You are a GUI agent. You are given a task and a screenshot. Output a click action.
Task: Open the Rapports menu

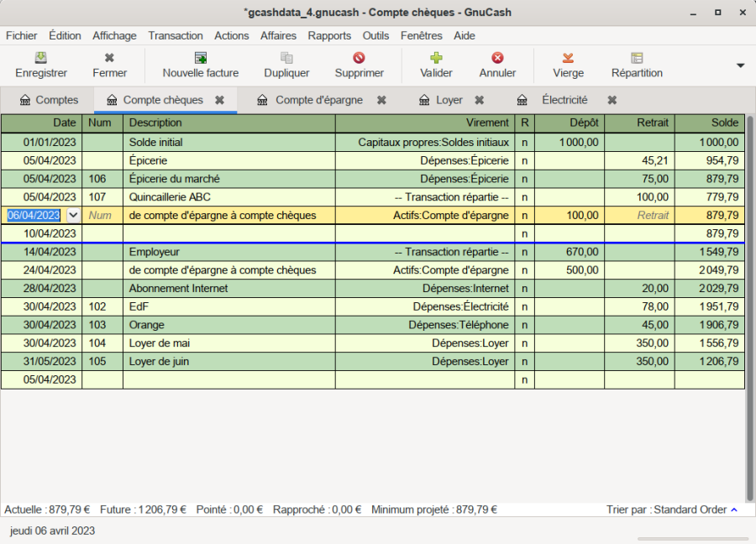pos(329,35)
